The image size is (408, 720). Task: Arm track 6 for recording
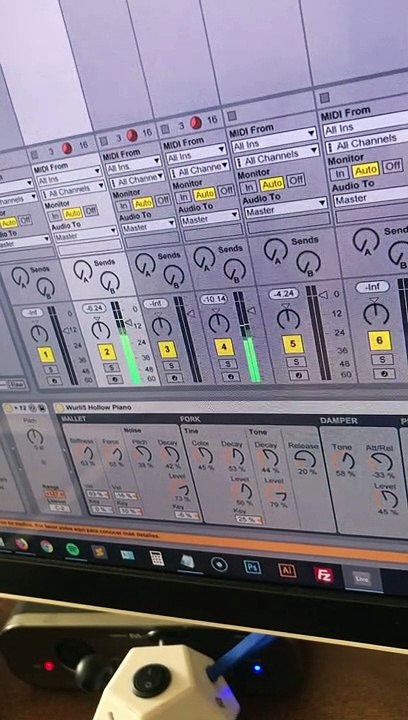tap(384, 373)
